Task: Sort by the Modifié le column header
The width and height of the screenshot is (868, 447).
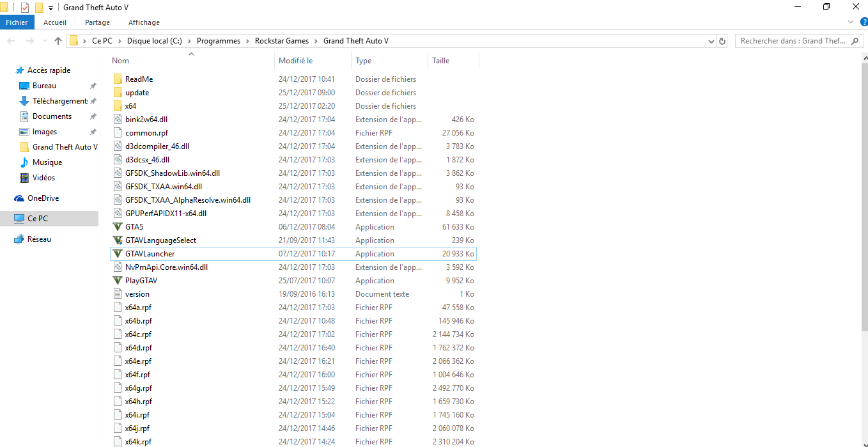Action: click(x=313, y=61)
